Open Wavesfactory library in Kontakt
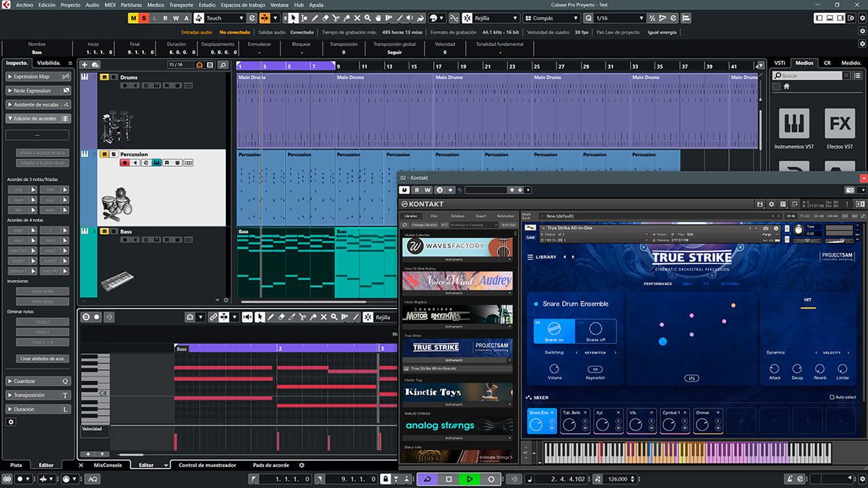The image size is (868, 488). (458, 247)
